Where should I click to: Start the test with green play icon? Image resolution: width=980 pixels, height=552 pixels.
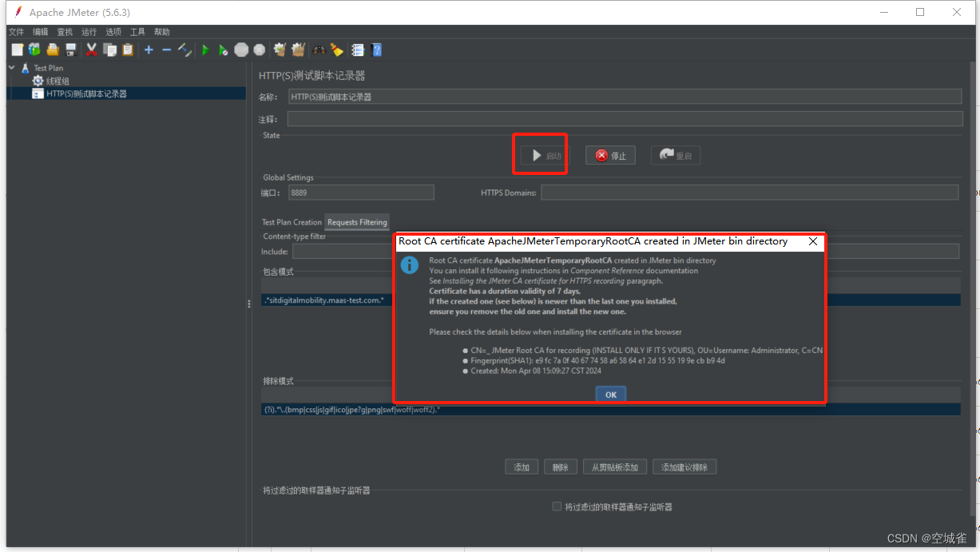point(205,50)
